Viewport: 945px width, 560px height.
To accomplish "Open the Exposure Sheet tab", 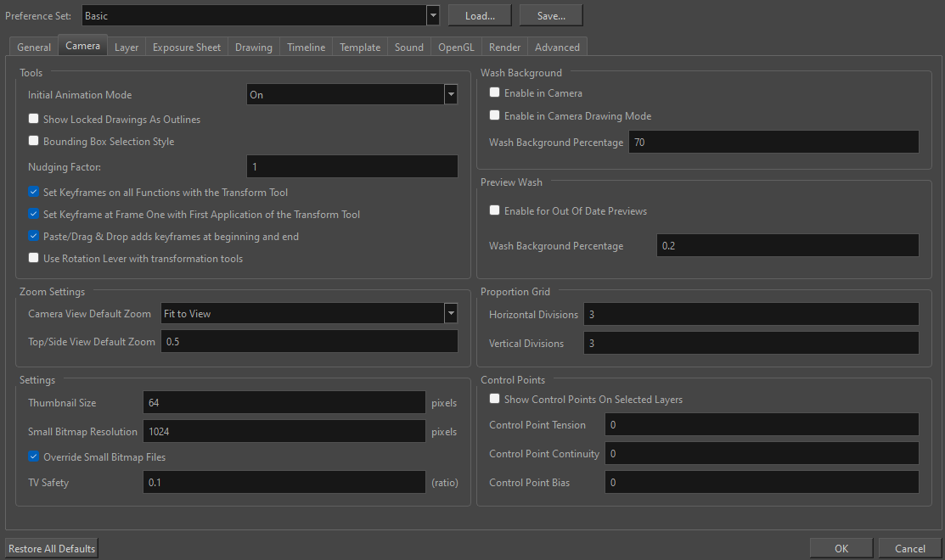I will (x=186, y=47).
